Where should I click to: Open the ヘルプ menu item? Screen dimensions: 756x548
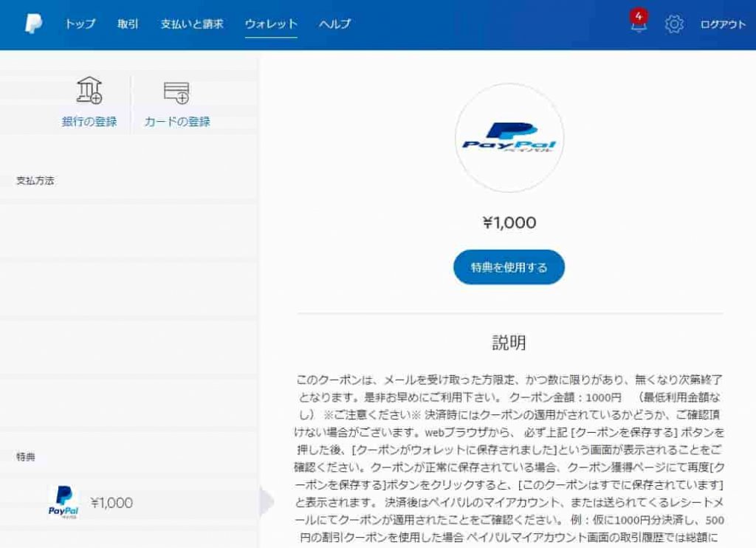(334, 24)
